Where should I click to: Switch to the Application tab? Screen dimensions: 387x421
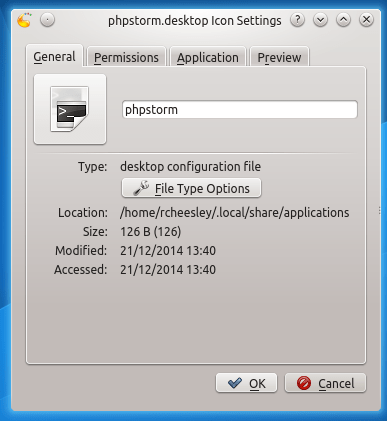coord(208,57)
